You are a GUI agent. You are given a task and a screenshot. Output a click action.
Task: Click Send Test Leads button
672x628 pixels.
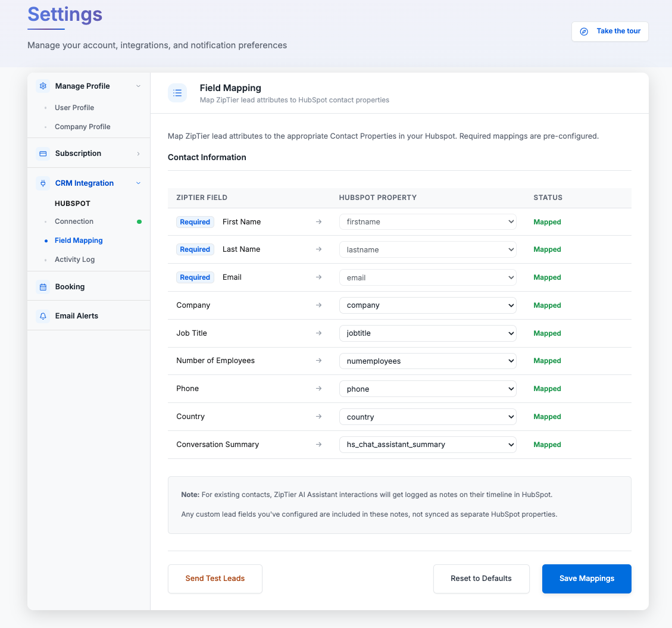[x=215, y=579]
